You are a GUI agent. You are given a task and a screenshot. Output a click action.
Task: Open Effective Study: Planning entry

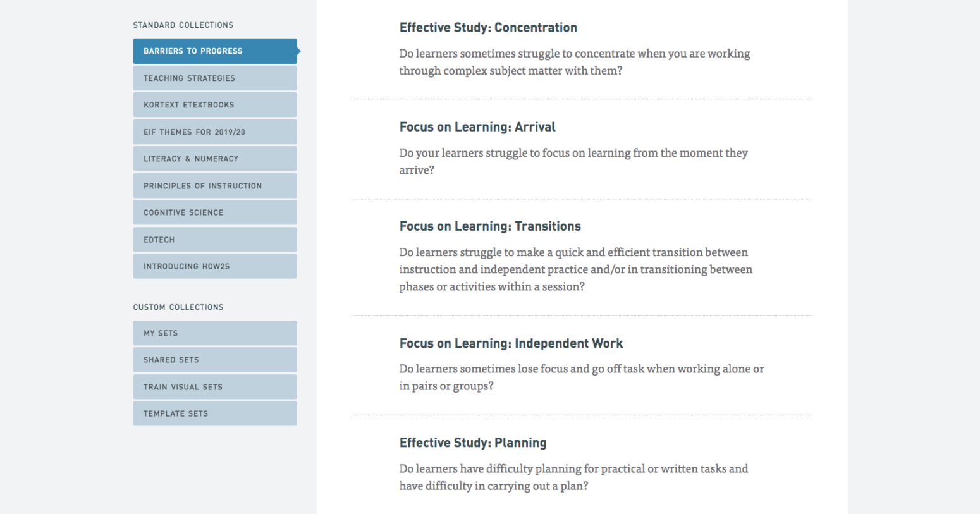(473, 443)
